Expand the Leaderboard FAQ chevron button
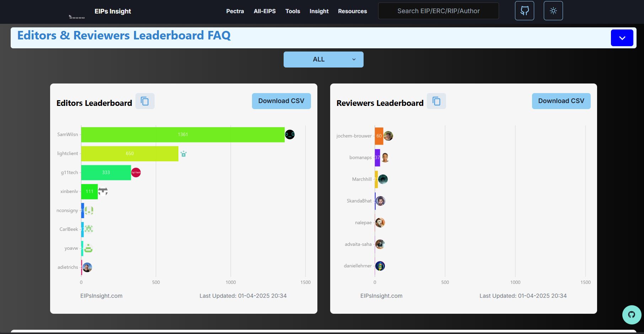Screen dimensions: 644x334 point(622,38)
